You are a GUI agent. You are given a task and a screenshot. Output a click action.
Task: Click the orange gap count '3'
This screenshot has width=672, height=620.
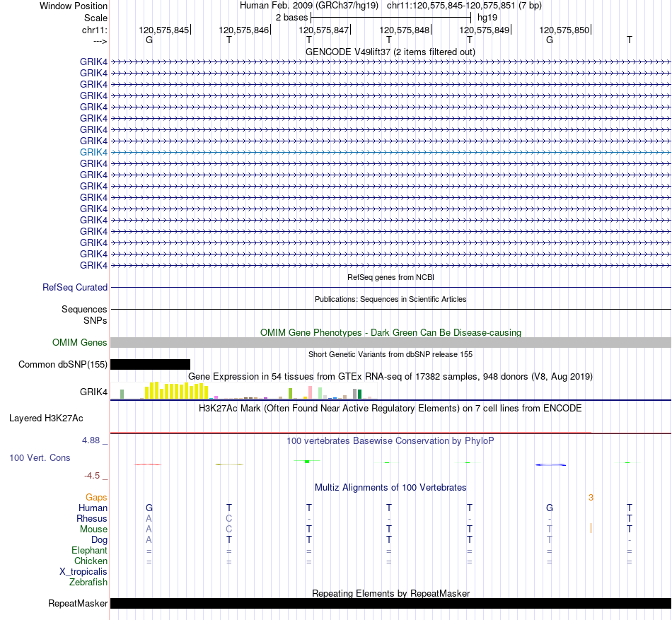point(591,498)
